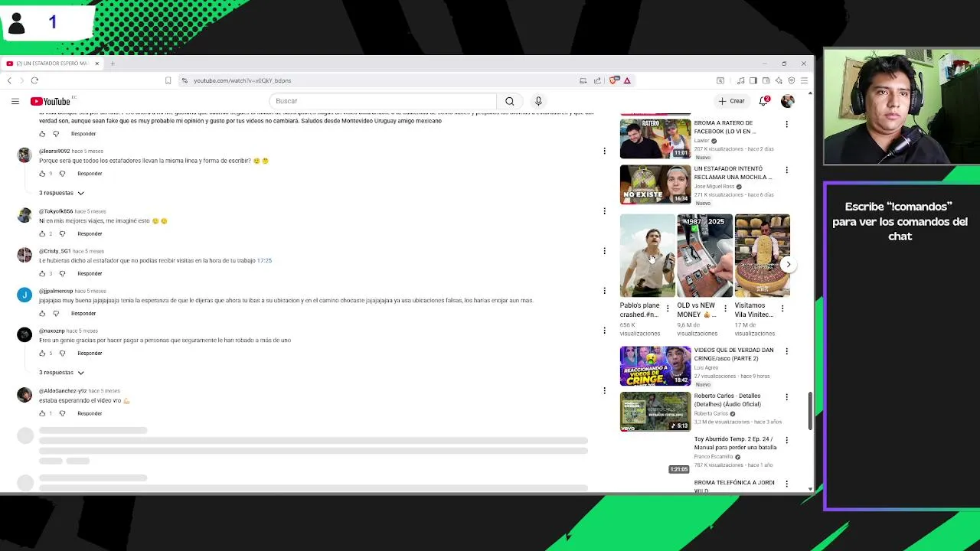Open options menu for @naxoznp comment
This screenshot has width=980, height=551.
[604, 331]
